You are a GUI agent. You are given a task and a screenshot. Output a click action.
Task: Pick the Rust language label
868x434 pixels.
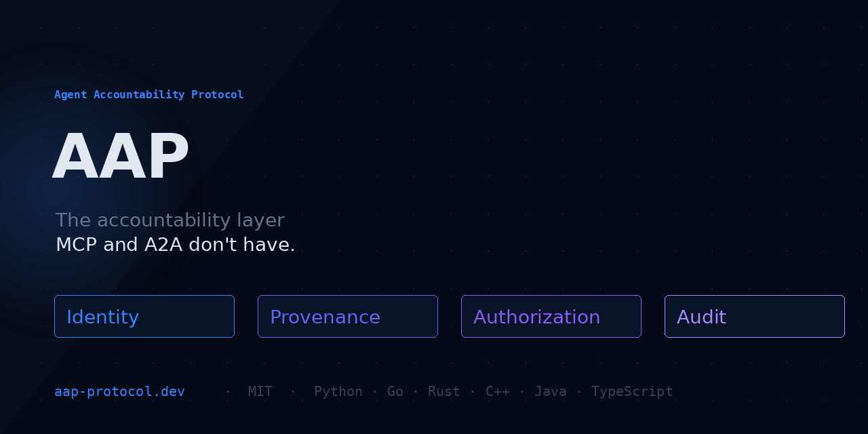pyautogui.click(x=443, y=391)
